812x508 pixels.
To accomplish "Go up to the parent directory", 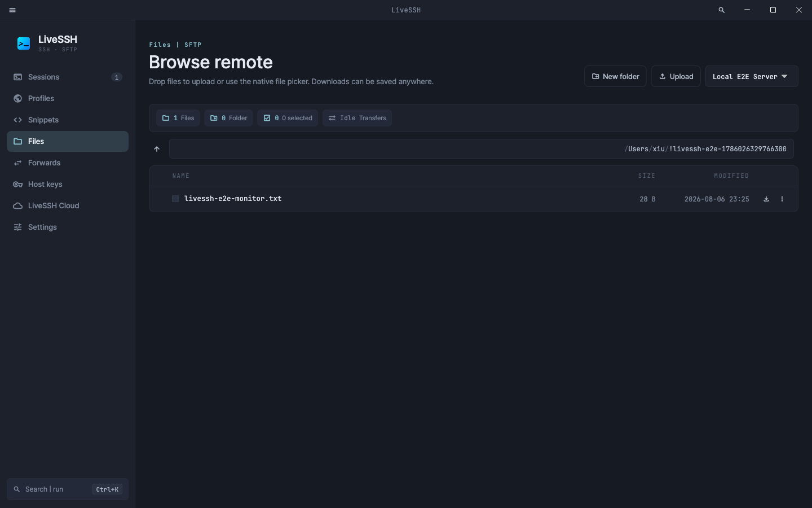I will [157, 149].
